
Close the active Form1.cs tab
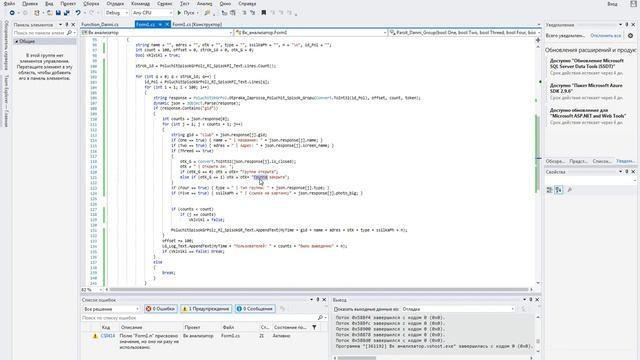167,24
